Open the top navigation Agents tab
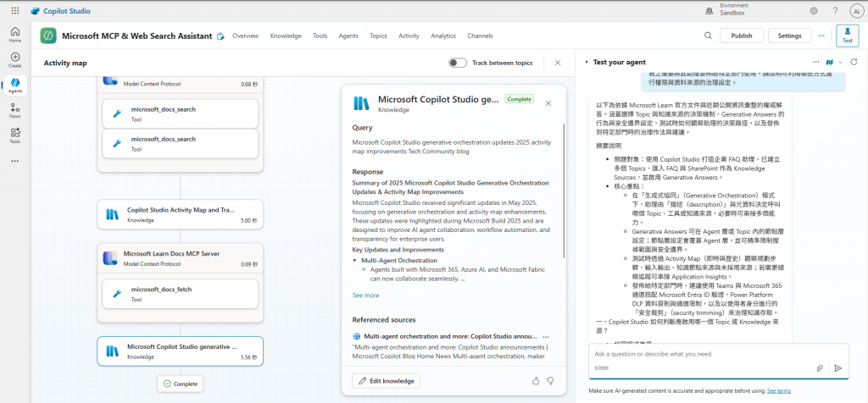The height and width of the screenshot is (403, 868). click(x=348, y=36)
